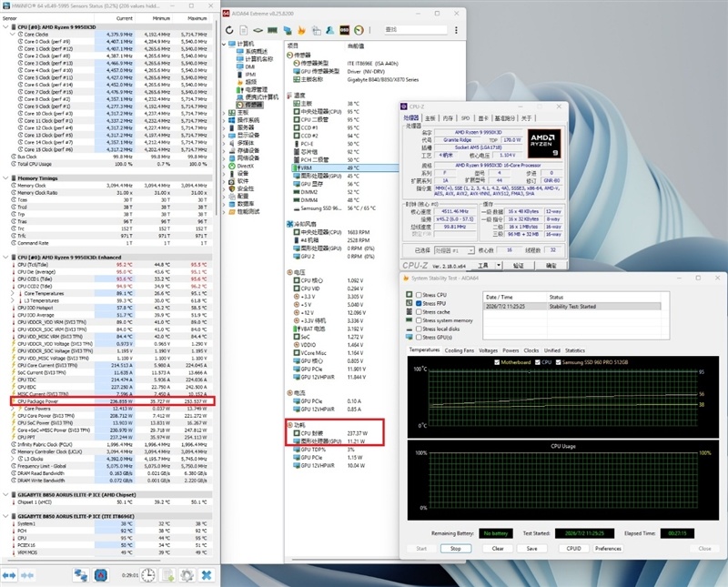The image size is (728, 587).
Task: Click HWiNFO remote network computers icon
Action: [80, 575]
